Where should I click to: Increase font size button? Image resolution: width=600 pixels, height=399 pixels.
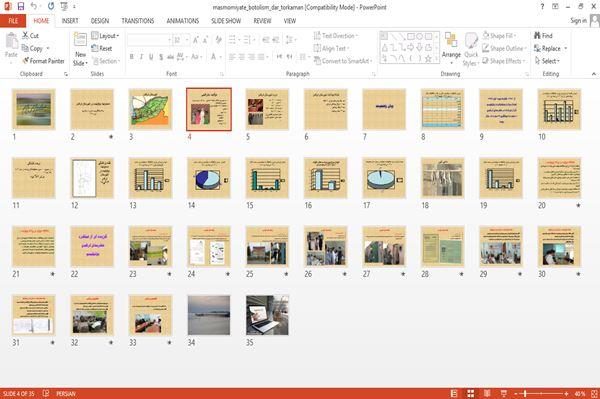pyautogui.click(x=196, y=40)
